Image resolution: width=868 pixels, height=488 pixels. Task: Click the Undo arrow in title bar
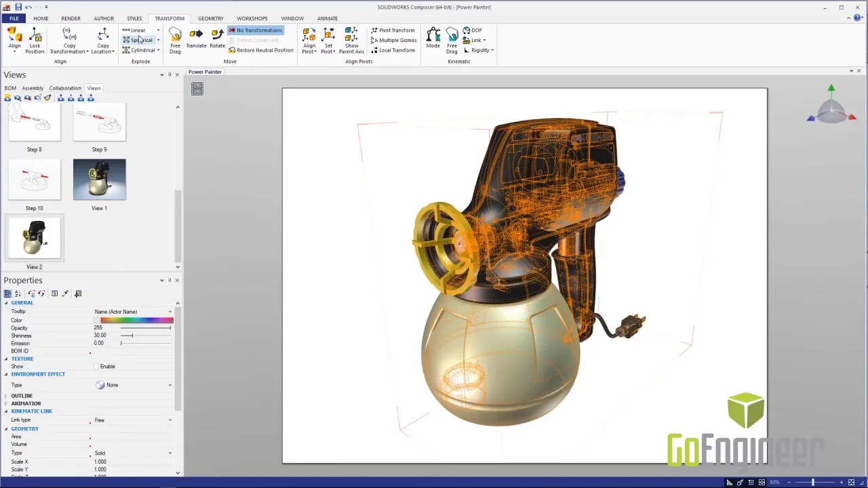pos(28,7)
